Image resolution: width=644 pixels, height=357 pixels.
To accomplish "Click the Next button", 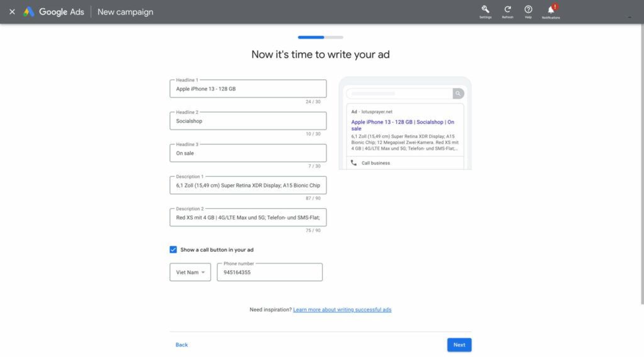I will (x=459, y=345).
